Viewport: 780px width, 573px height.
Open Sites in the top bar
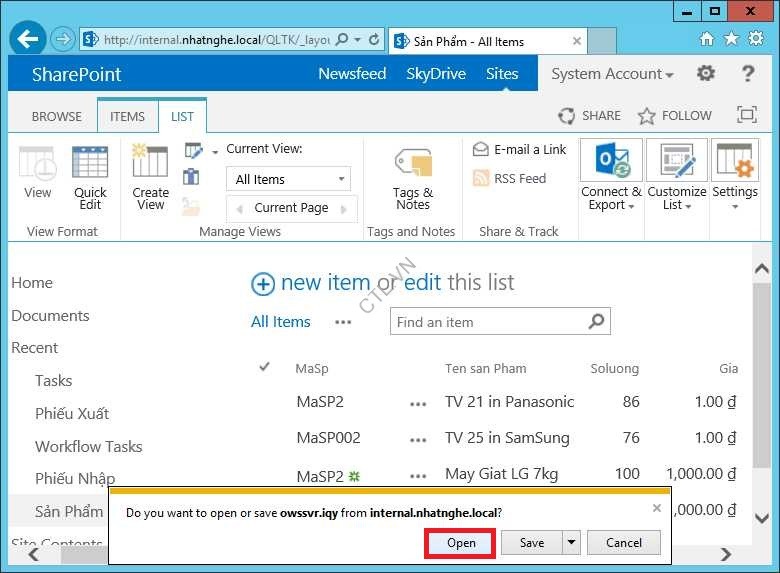pyautogui.click(x=502, y=74)
